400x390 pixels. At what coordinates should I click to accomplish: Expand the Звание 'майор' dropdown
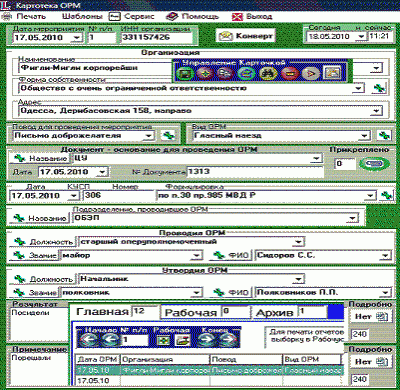[197, 256]
